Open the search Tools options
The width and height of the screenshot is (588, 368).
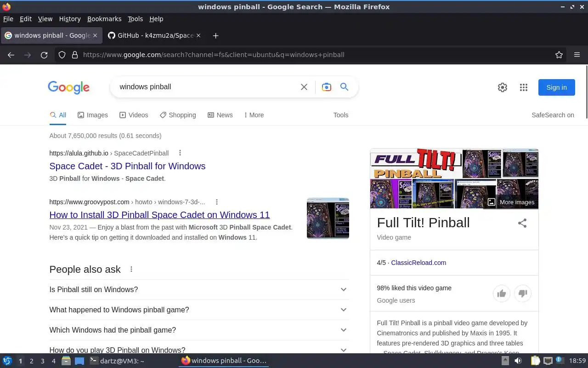pos(341,115)
